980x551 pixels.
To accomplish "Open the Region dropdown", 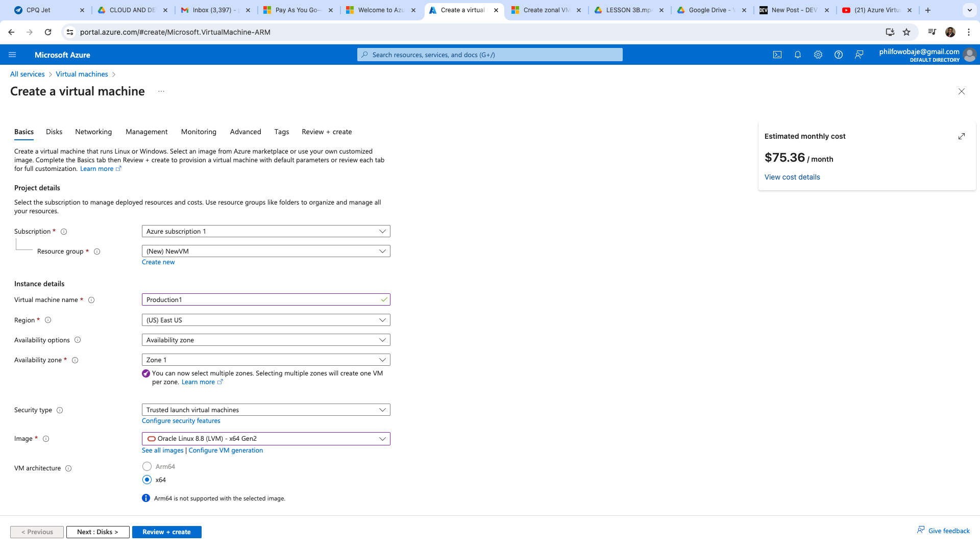I will [x=265, y=320].
